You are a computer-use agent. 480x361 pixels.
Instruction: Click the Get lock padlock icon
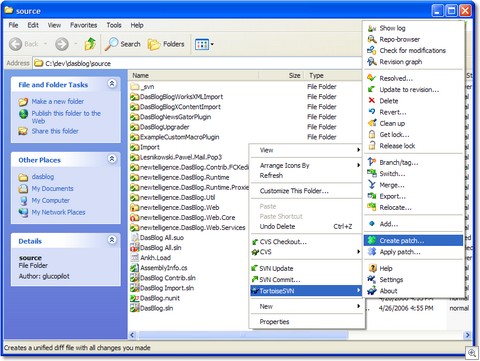click(372, 134)
